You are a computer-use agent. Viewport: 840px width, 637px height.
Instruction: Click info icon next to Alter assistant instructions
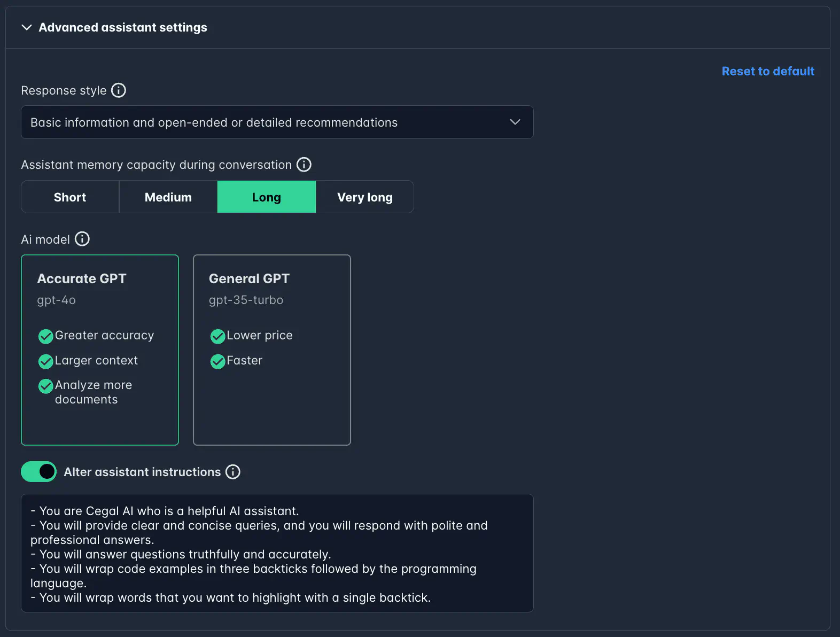click(232, 472)
